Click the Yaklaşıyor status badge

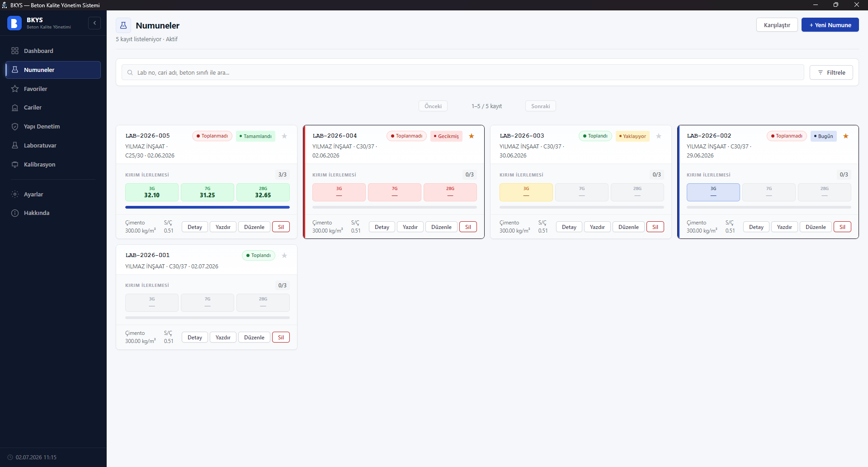pos(632,136)
